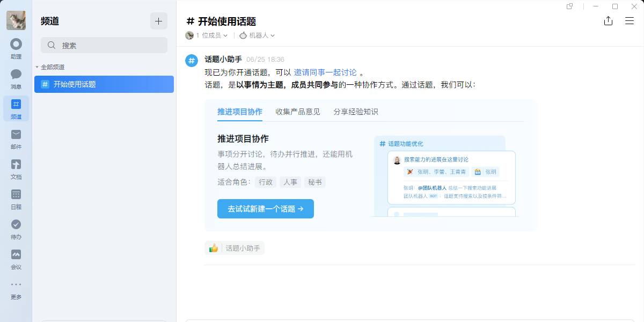Click the 话题小助手 message avatar icon
This screenshot has width=644, height=322.
coord(192,61)
